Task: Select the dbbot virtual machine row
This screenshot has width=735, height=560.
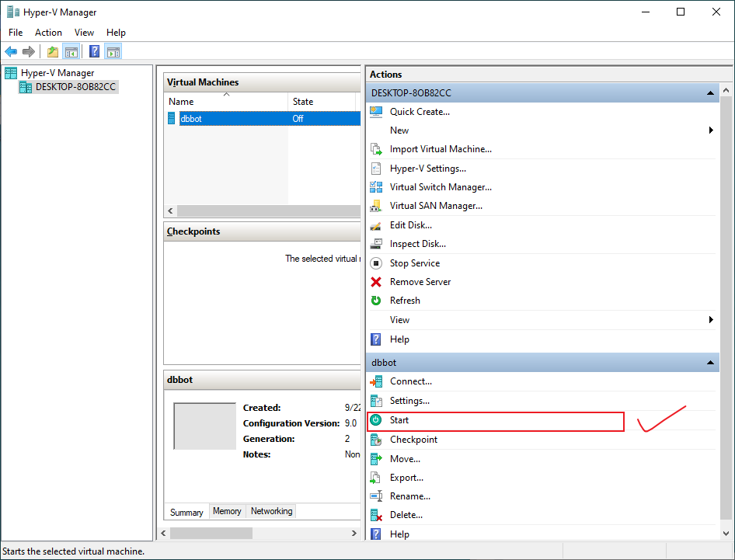Action: (263, 119)
